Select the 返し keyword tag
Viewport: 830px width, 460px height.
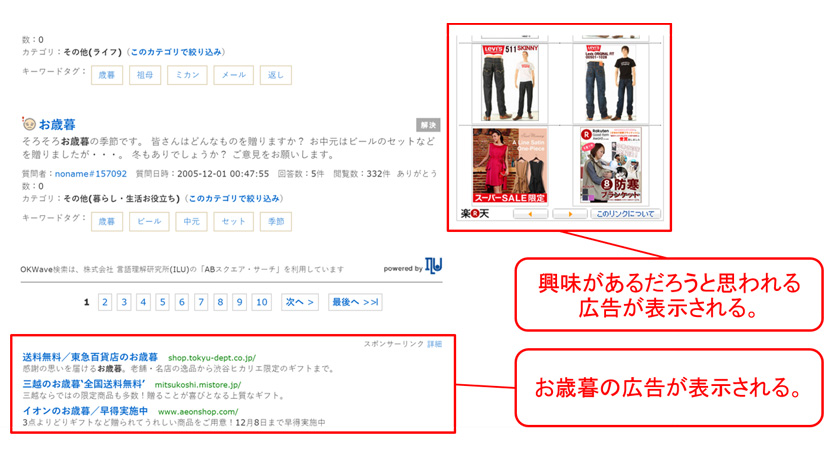(276, 75)
